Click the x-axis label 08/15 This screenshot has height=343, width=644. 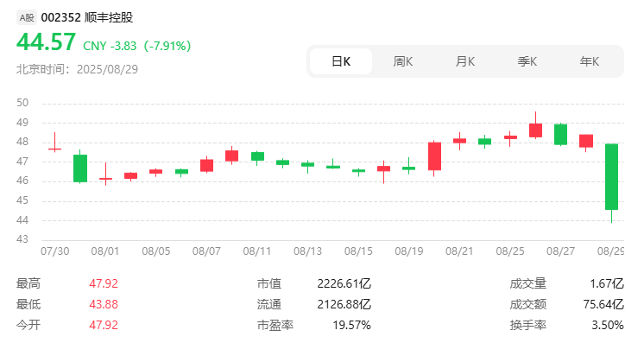(358, 251)
